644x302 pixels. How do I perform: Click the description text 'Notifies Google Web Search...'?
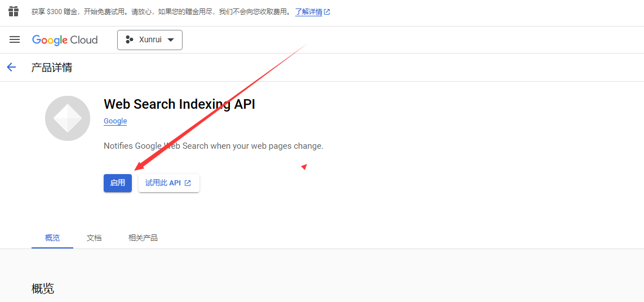(214, 146)
